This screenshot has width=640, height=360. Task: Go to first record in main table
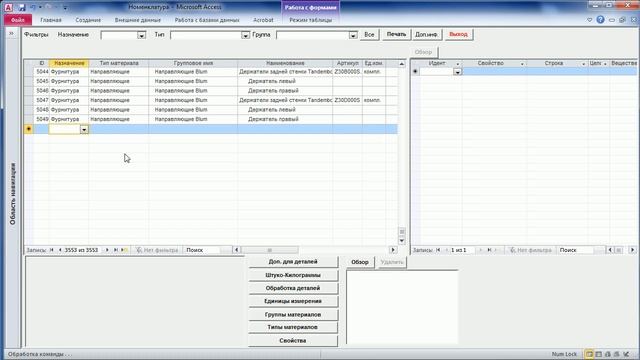click(52, 250)
